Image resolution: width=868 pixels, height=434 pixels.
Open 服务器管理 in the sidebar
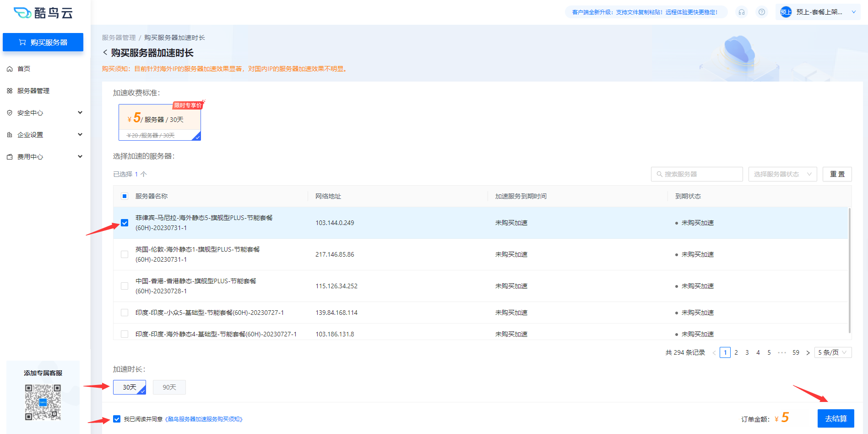(33, 91)
